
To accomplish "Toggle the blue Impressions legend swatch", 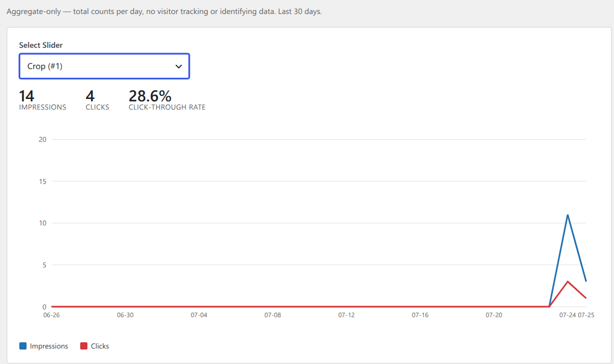I will (23, 346).
